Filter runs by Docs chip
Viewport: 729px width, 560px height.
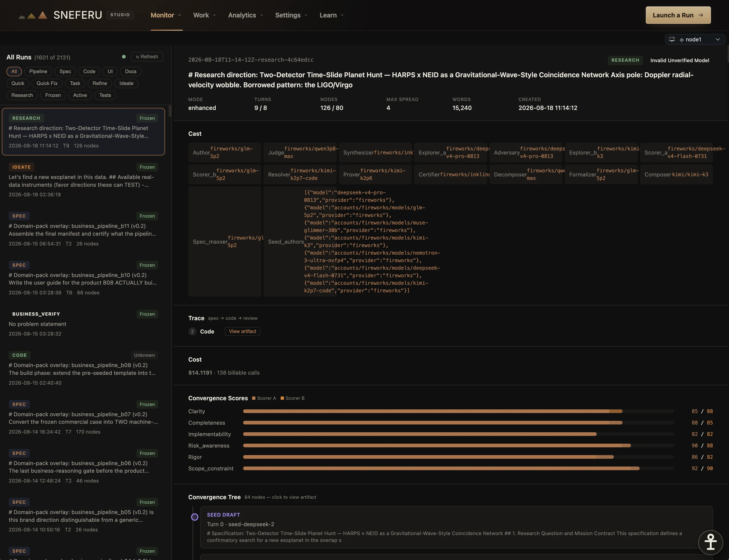[x=131, y=71]
